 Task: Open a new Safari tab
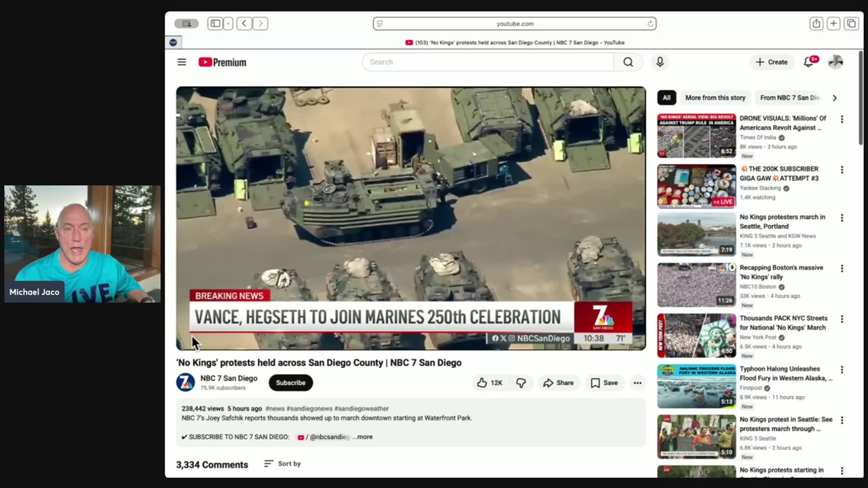[x=833, y=24]
